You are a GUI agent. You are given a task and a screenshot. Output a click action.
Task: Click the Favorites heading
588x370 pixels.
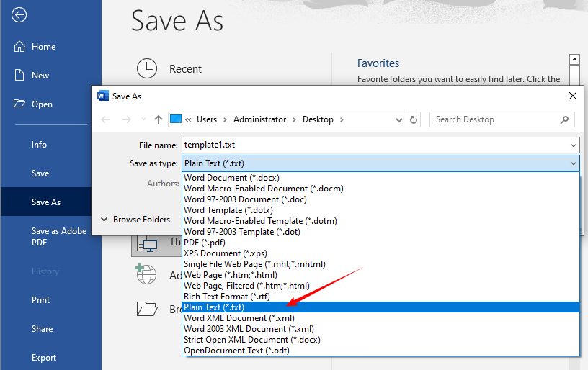378,63
